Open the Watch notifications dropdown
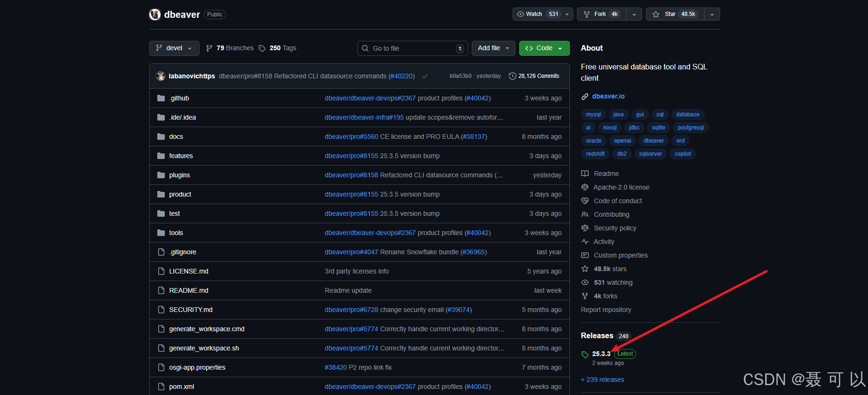 pyautogui.click(x=543, y=14)
